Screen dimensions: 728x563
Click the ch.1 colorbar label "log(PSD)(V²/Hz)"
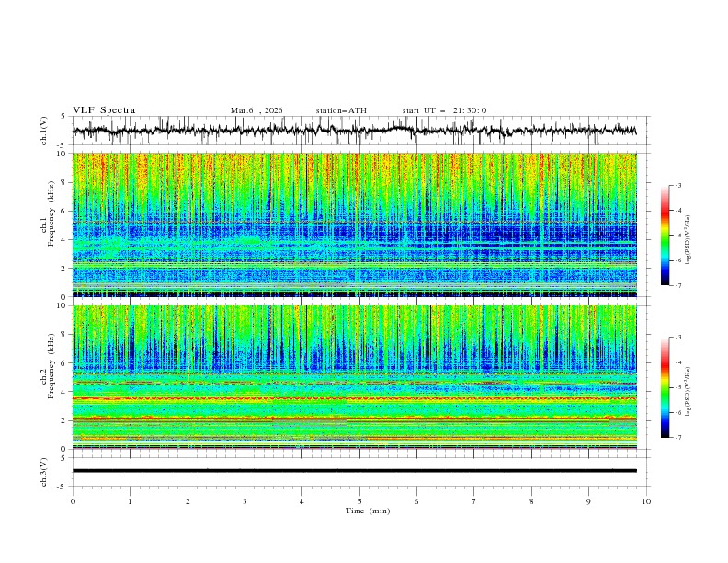(x=688, y=240)
